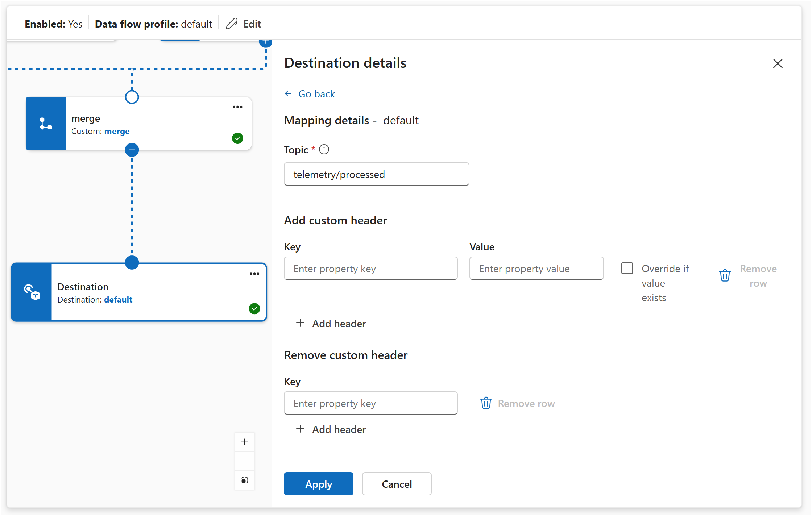Open the merge node's three-dot menu
Image resolution: width=812 pixels, height=516 pixels.
237,107
